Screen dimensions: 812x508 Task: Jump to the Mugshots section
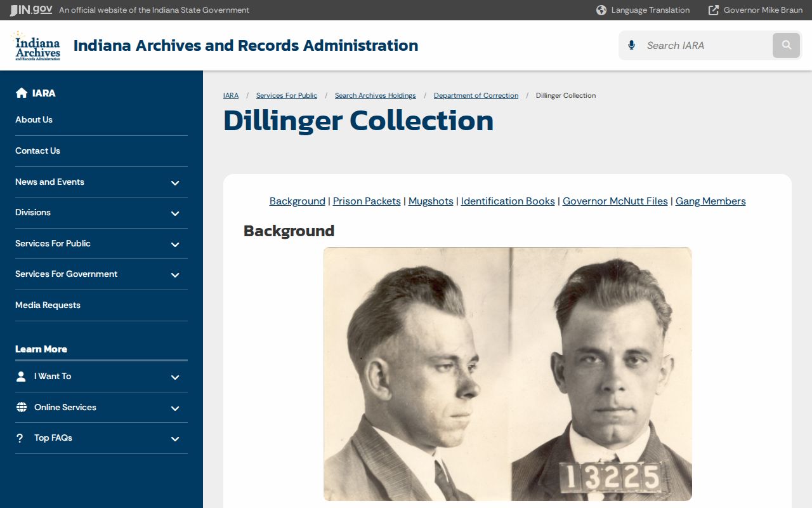coord(431,201)
